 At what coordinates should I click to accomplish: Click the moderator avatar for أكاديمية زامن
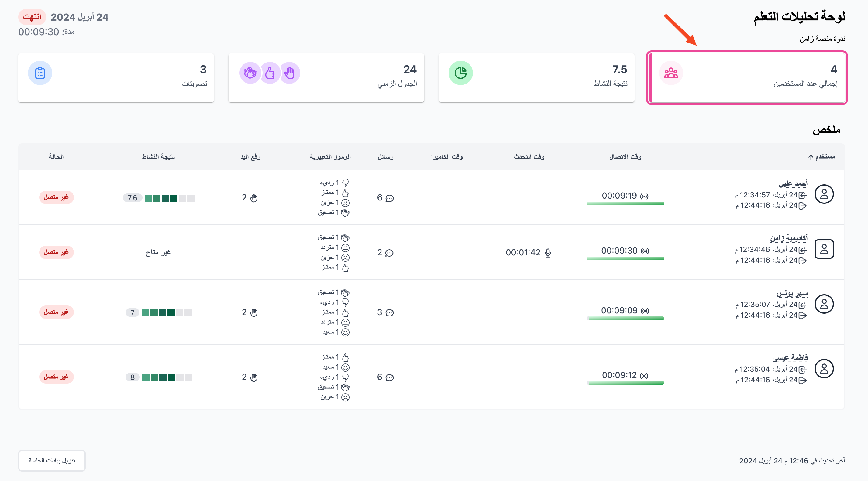[x=824, y=249]
